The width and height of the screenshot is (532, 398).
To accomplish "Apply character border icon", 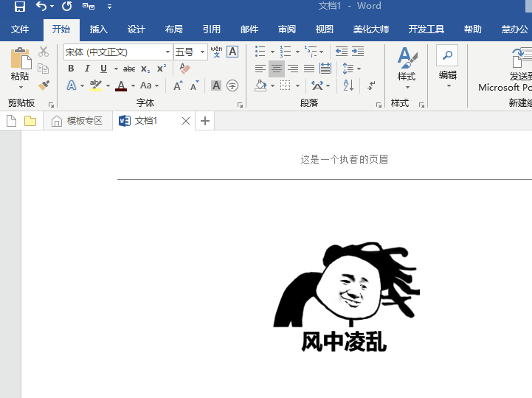I will point(232,52).
